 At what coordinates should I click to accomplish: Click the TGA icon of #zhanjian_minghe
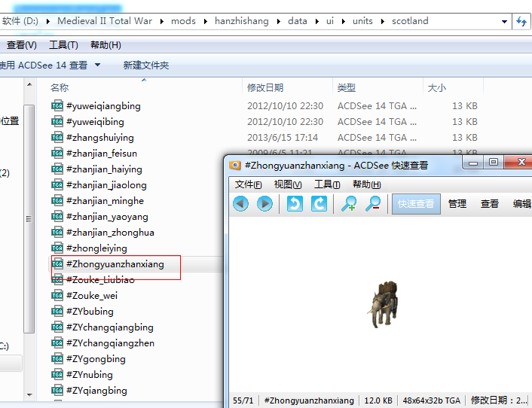57,200
